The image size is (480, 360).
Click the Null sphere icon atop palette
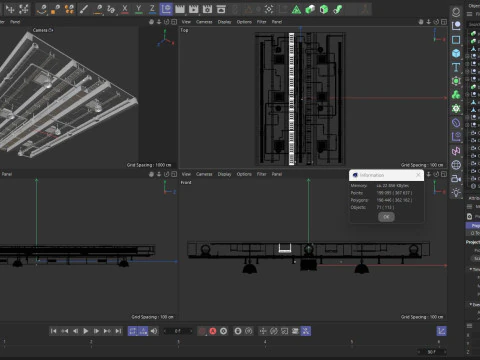(456, 12)
